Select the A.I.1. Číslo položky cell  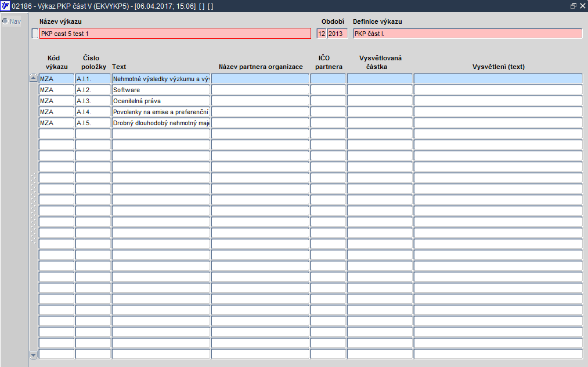(93, 79)
